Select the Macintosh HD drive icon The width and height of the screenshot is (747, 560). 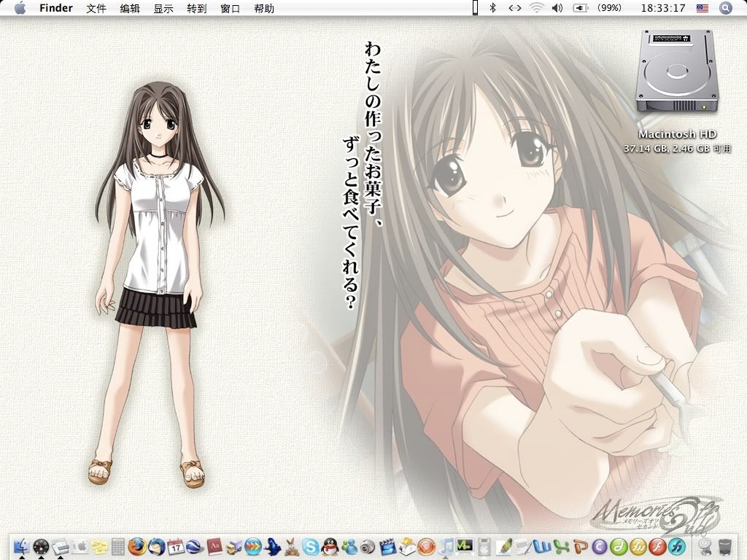[x=676, y=71]
